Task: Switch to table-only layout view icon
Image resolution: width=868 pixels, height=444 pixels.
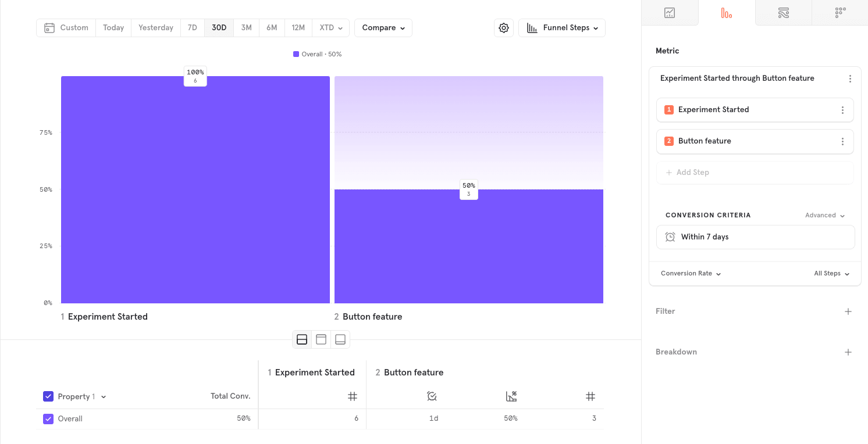Action: click(340, 339)
